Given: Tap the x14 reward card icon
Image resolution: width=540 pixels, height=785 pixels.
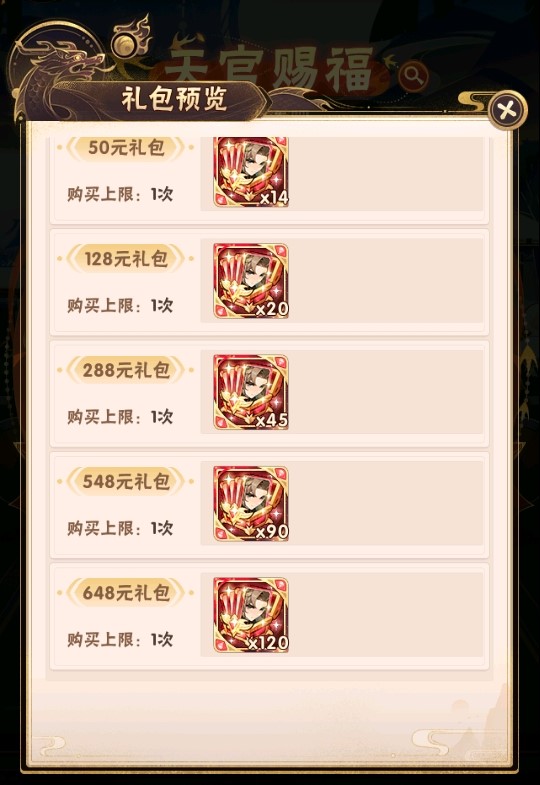Looking at the screenshot, I should point(251,171).
